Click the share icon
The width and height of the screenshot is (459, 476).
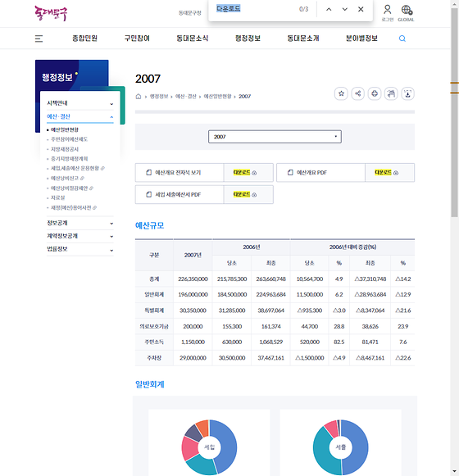click(358, 93)
